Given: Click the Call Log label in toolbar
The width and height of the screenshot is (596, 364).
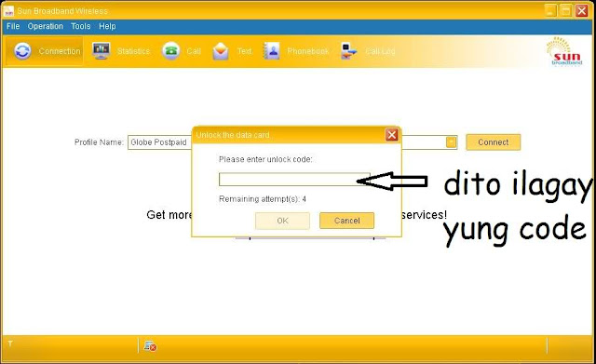Looking at the screenshot, I should pyautogui.click(x=380, y=51).
